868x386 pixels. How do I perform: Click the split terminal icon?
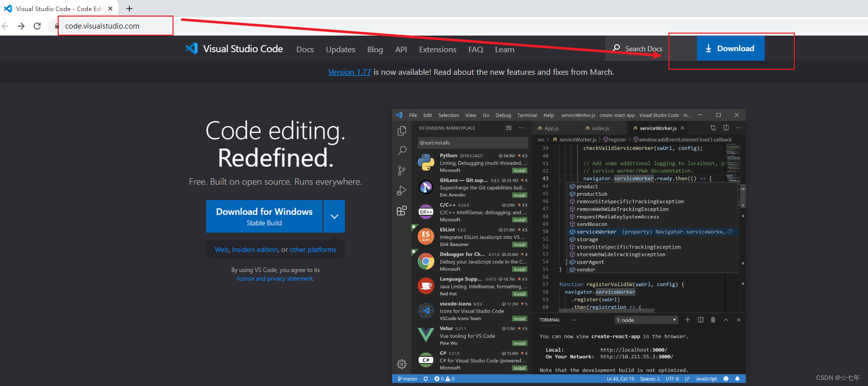coord(701,320)
